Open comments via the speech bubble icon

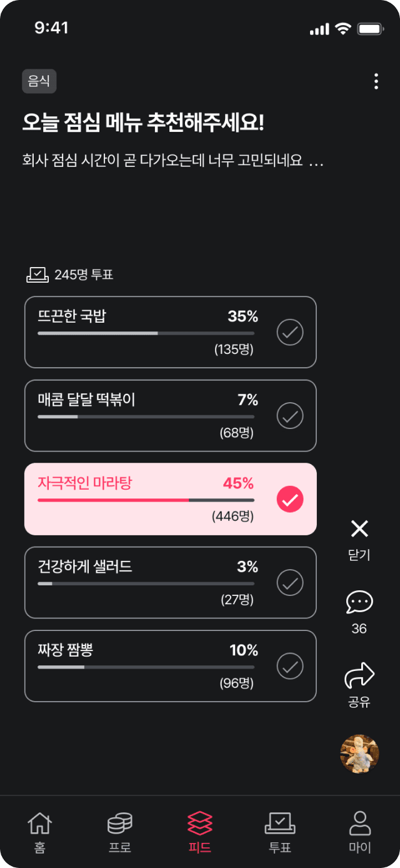pyautogui.click(x=359, y=602)
